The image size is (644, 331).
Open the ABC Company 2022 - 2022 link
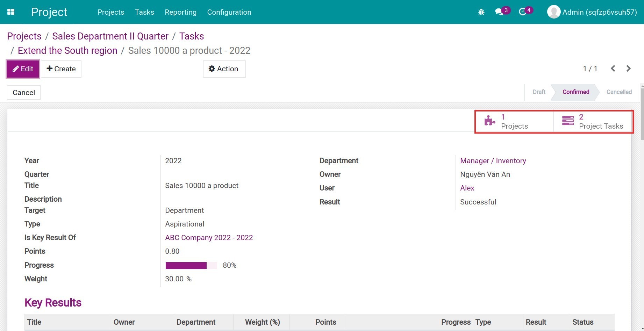pyautogui.click(x=209, y=237)
